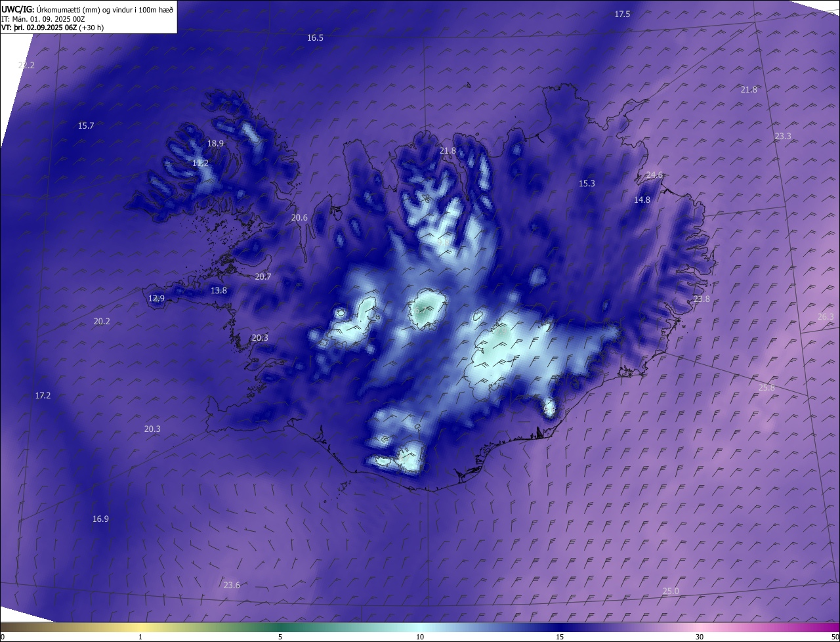Screen dimensions: 840x642
Task: Click the 16.9 value label
Action: tap(100, 519)
